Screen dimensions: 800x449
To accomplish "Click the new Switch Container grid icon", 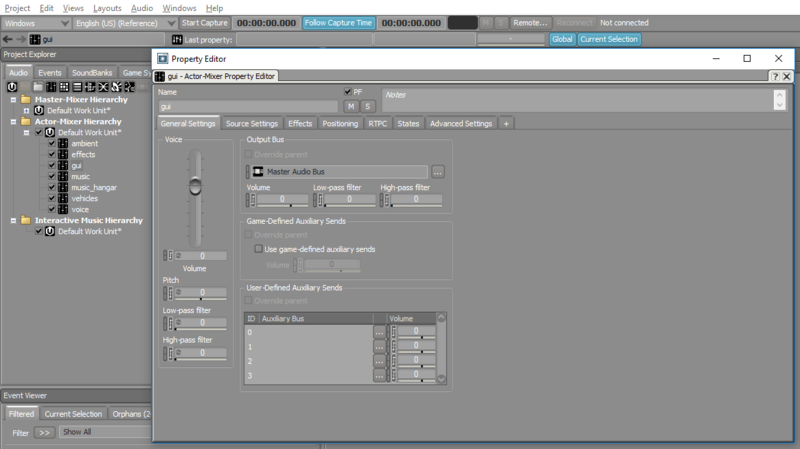I will (64, 87).
